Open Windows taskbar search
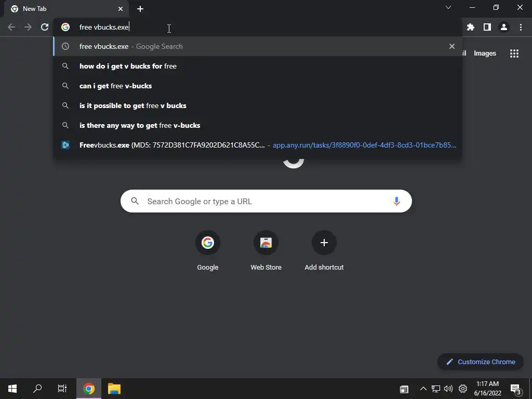The image size is (532, 399). 37,389
